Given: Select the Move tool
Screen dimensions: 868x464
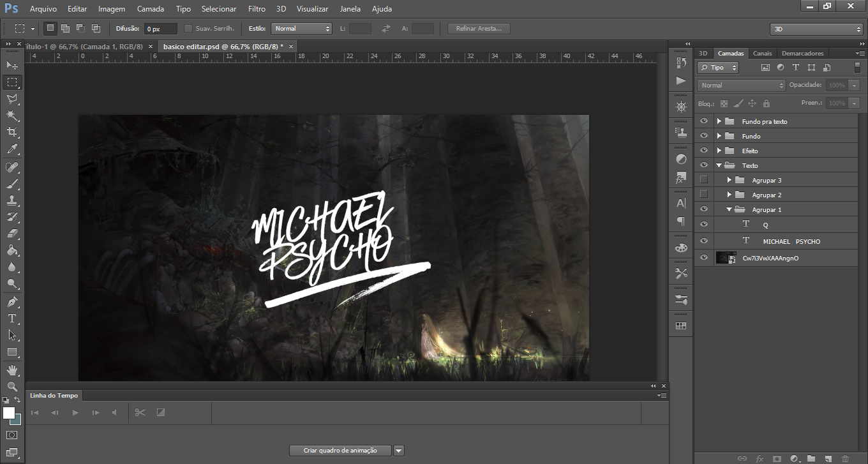Looking at the screenshot, I should (x=12, y=65).
